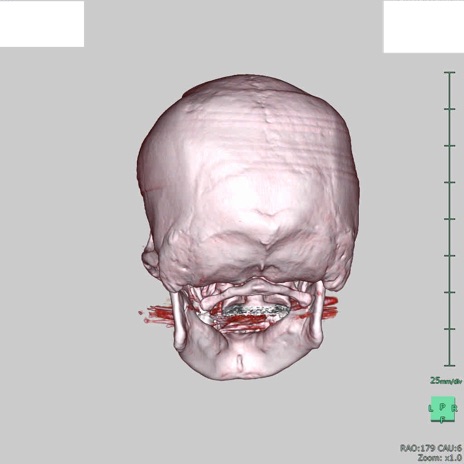Click the F label below orientation cube
This screenshot has height=464, width=464.
(443, 419)
